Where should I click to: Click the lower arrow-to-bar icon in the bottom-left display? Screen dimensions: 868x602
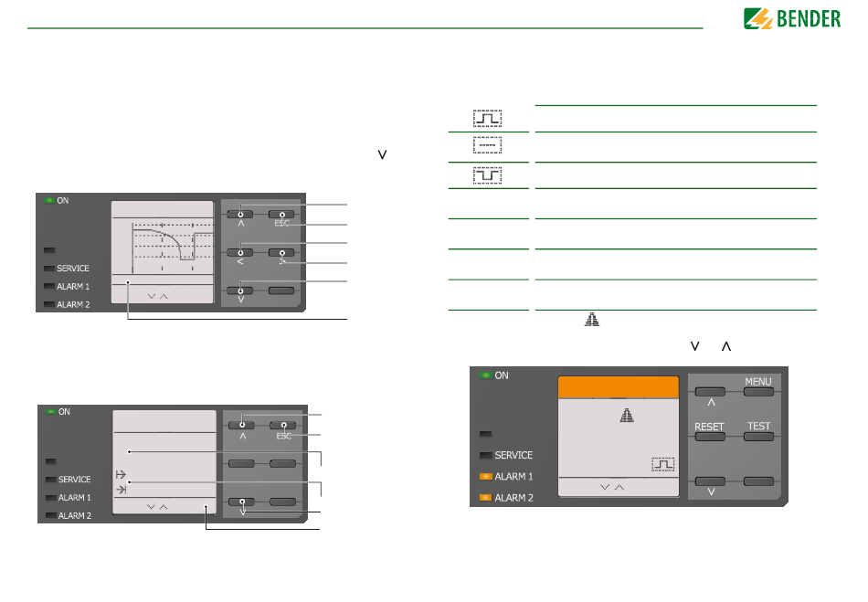(121, 490)
